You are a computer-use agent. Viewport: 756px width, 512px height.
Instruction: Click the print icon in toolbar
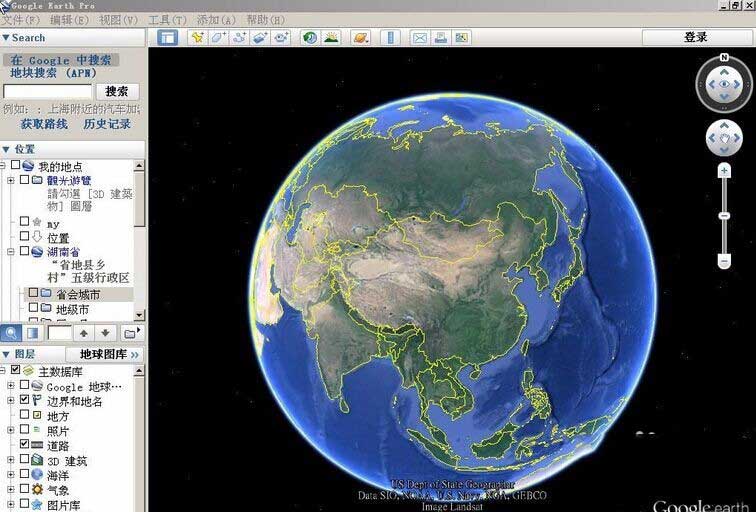pyautogui.click(x=441, y=38)
